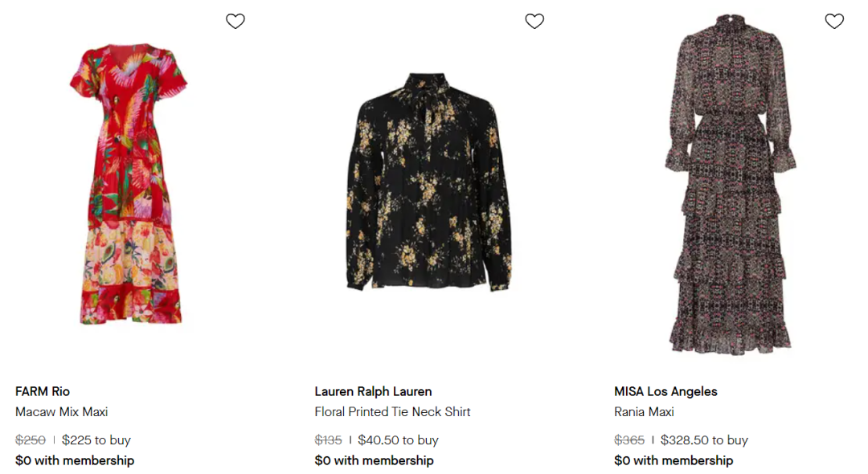Click $0 with membership under Macaw Mix Maxi
Viewport: 868px width, 474px height.
[75, 460]
